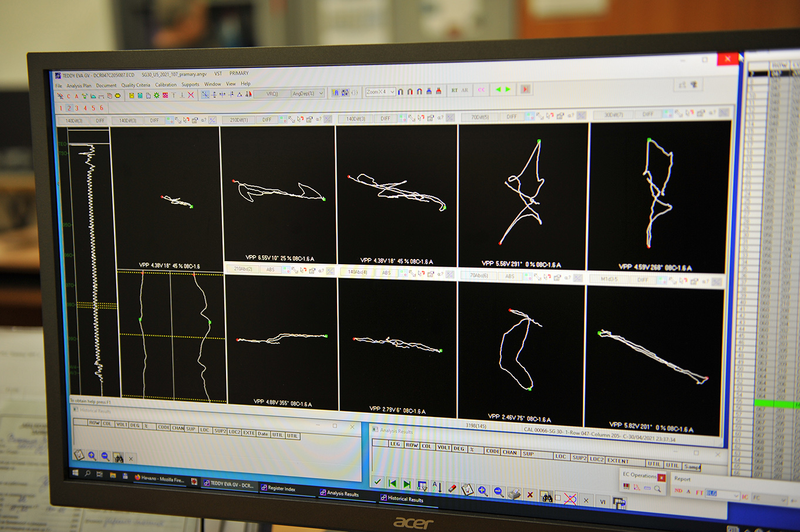Open the Supports menu

(x=190, y=85)
